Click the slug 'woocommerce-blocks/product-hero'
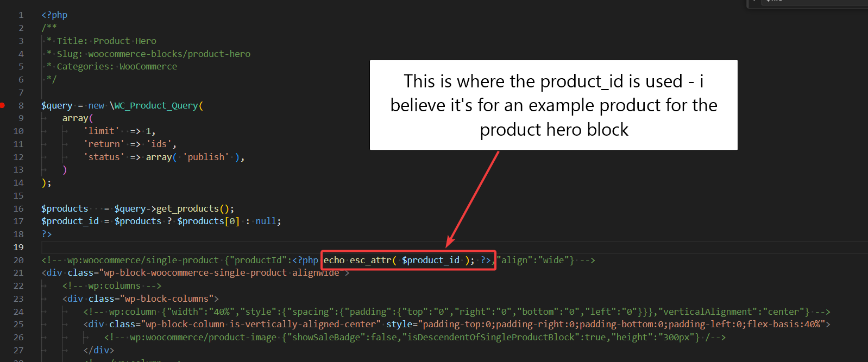868x362 pixels. click(169, 54)
